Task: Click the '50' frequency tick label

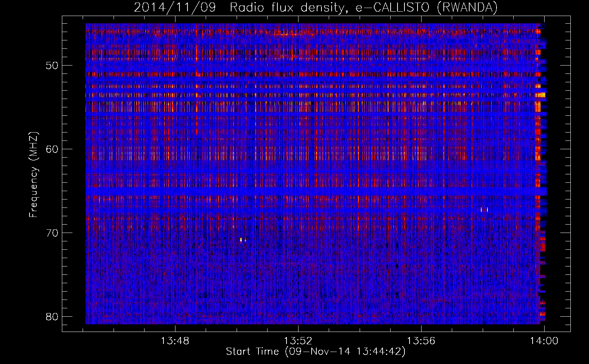Action: tap(52, 66)
